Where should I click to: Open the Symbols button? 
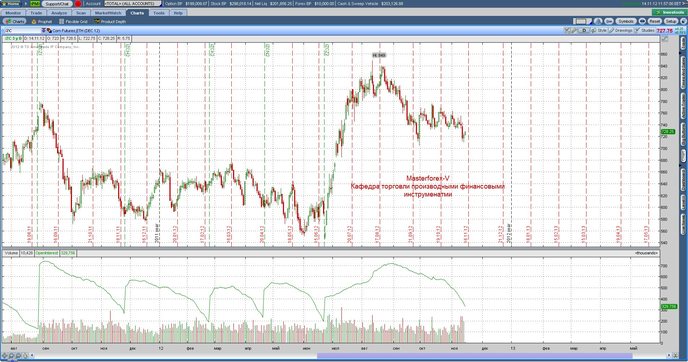click(x=626, y=21)
